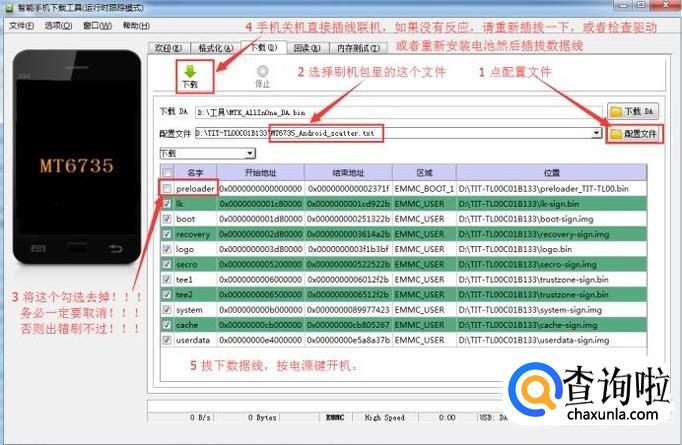Click location boot-sign.img
682x445 pixels.
pos(526,219)
